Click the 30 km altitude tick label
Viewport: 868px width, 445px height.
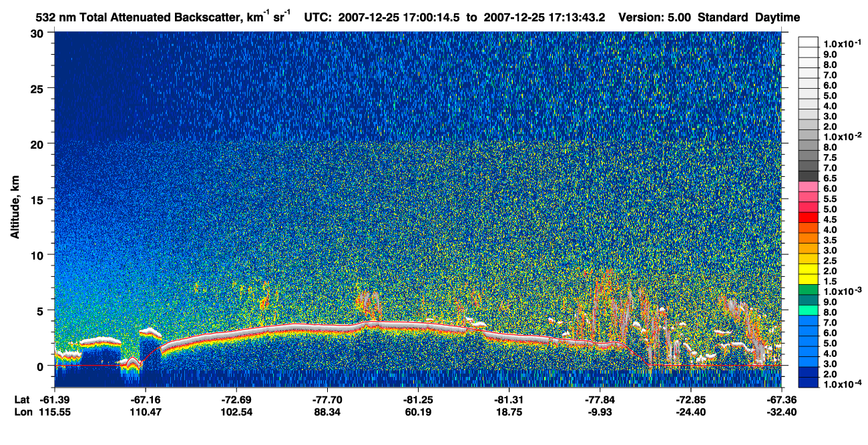point(39,33)
